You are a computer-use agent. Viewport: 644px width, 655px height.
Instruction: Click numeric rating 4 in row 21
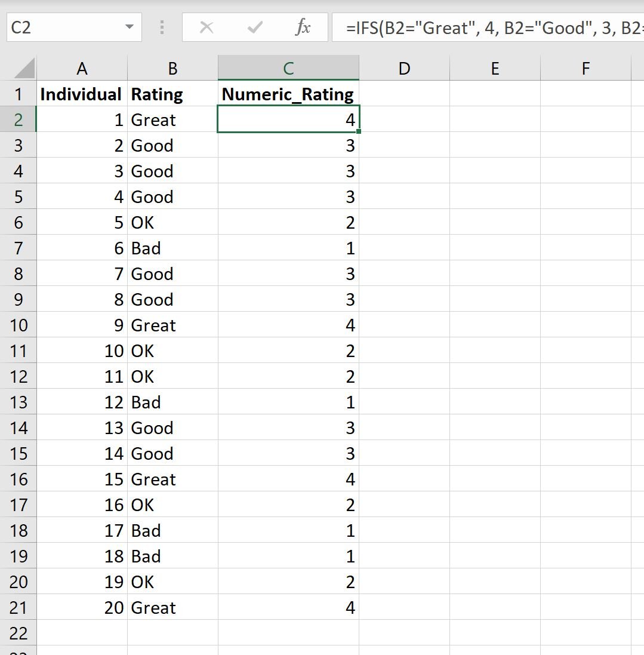point(288,607)
